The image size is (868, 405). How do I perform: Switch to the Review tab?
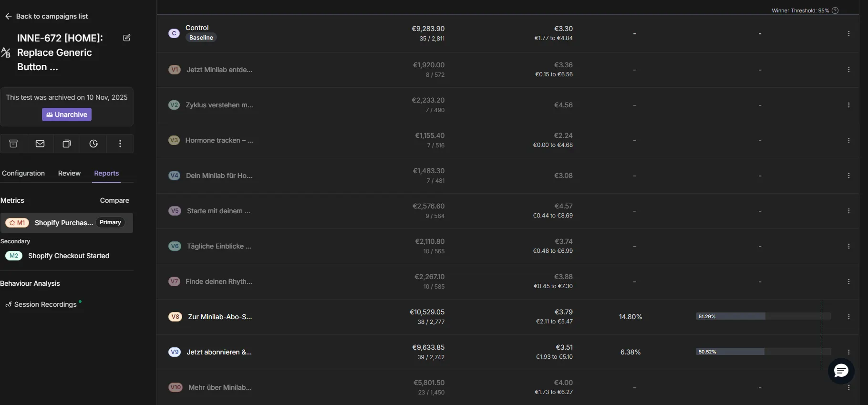(69, 173)
